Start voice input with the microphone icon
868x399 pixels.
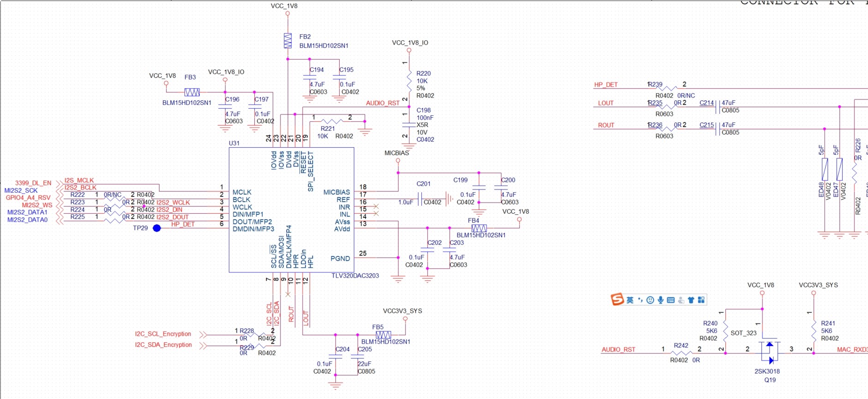pos(661,300)
